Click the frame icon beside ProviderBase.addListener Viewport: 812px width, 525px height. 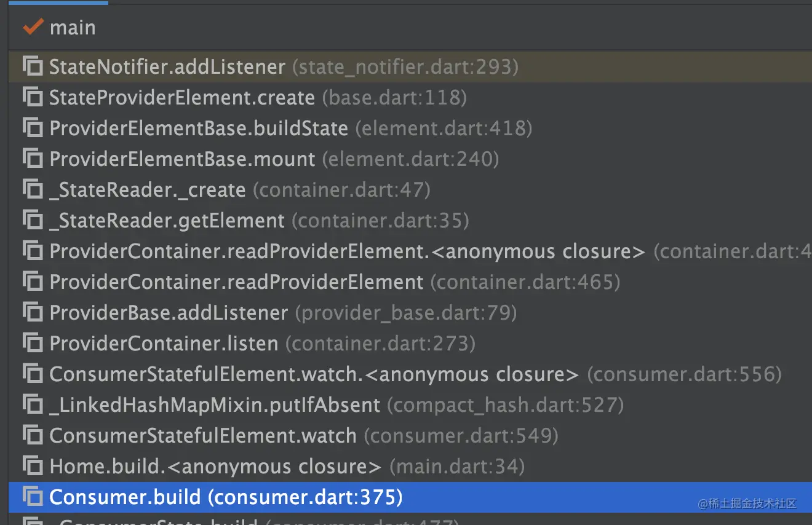point(32,312)
